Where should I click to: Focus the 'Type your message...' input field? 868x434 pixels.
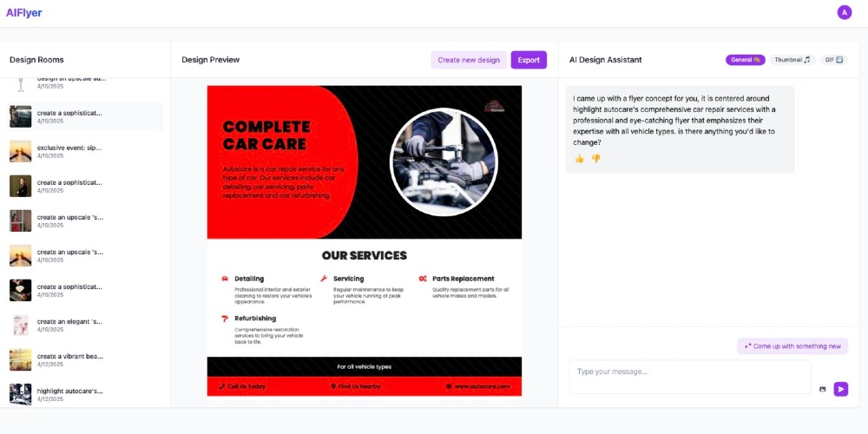coord(690,377)
